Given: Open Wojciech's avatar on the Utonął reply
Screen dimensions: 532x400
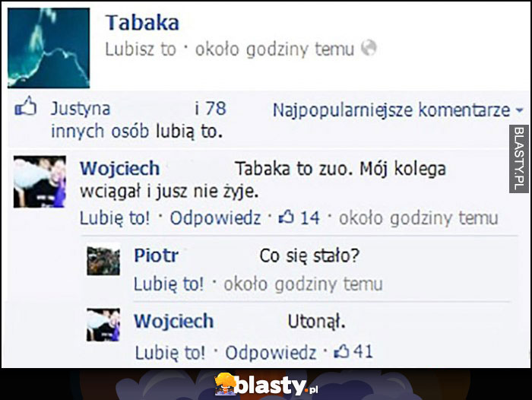Looking at the screenshot, I should pyautogui.click(x=103, y=325).
